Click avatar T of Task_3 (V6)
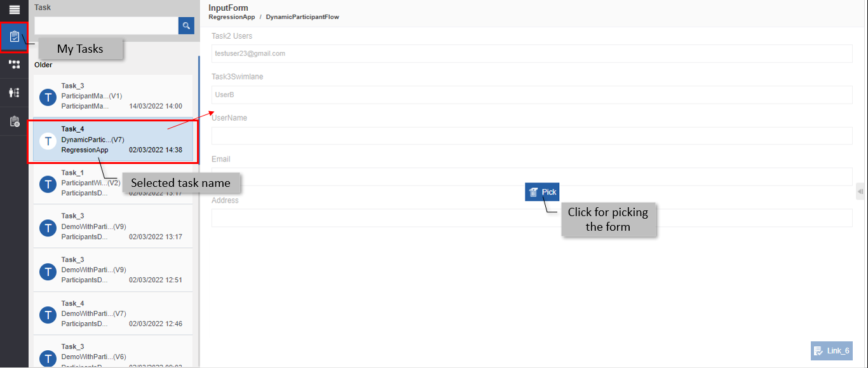 point(48,358)
